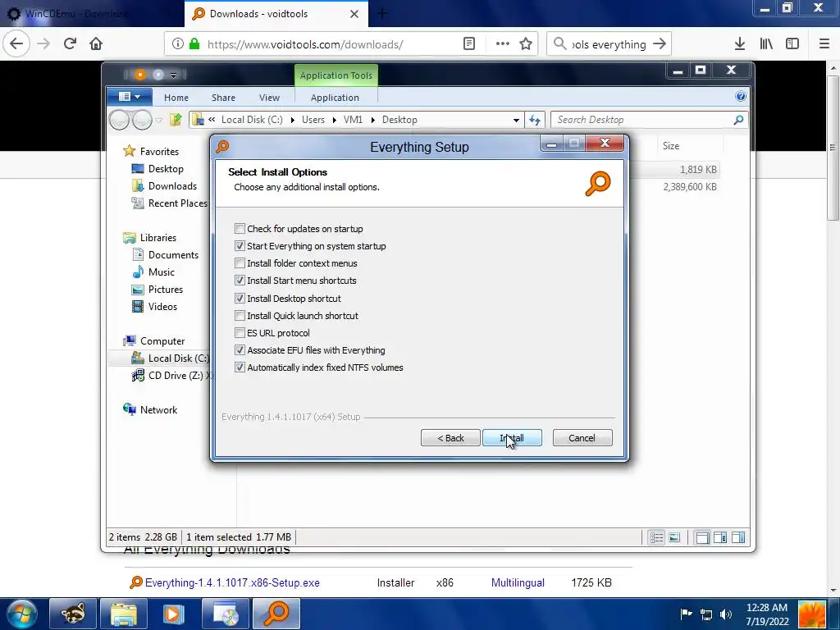
Task: Go Back in Everything Setup
Action: pyautogui.click(x=450, y=438)
